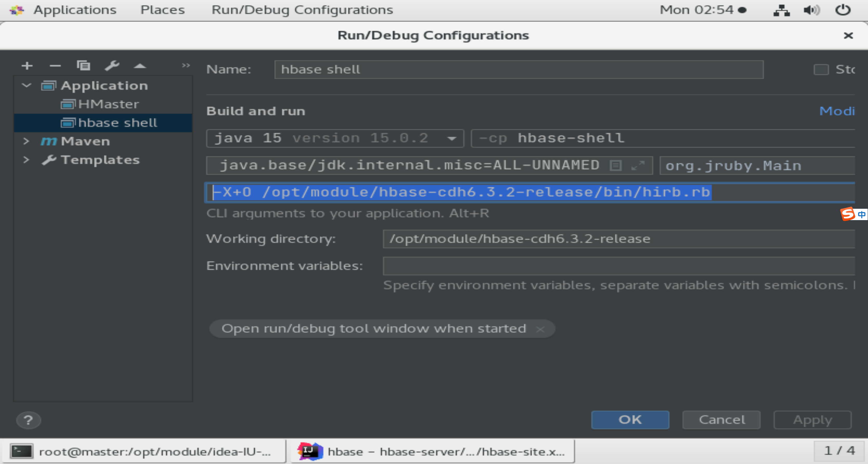The height and width of the screenshot is (464, 868).
Task: Select HMaster configuration in tree
Action: pyautogui.click(x=108, y=104)
